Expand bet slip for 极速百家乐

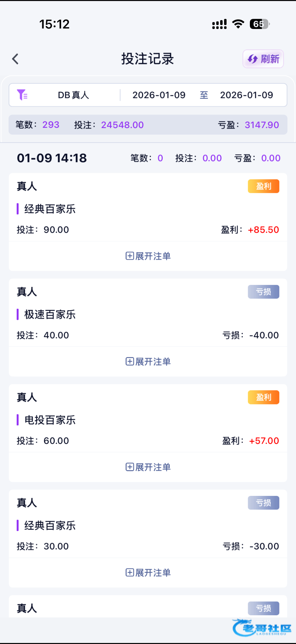[148, 361]
